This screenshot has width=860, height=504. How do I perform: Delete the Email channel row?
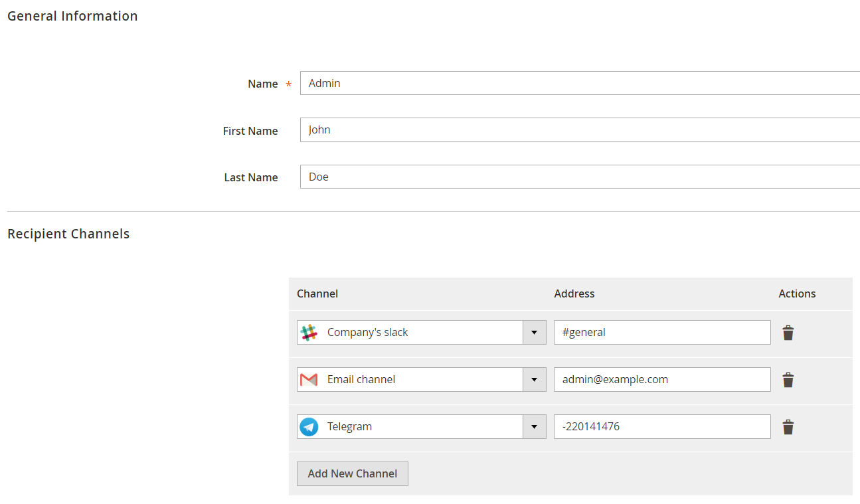coord(788,380)
